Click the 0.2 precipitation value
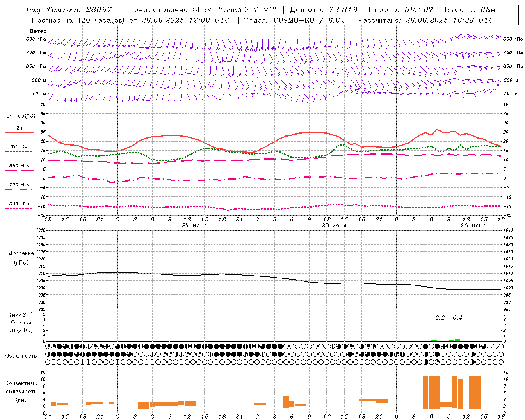 440,317
